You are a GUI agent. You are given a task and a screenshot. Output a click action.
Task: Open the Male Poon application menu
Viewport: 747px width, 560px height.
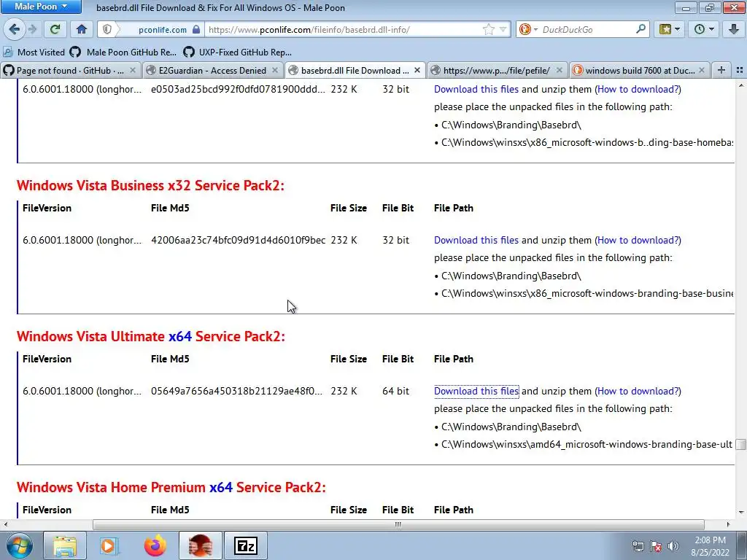pos(41,7)
